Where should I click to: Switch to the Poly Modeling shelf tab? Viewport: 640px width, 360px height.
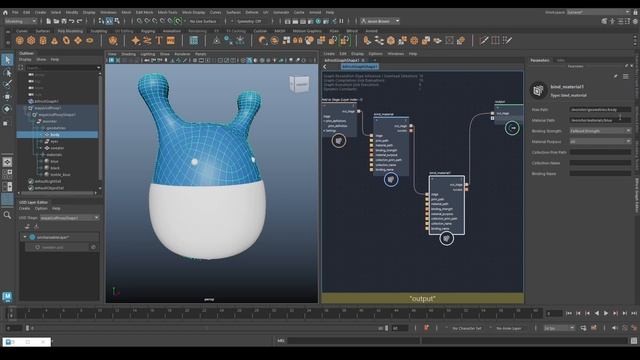(70, 31)
